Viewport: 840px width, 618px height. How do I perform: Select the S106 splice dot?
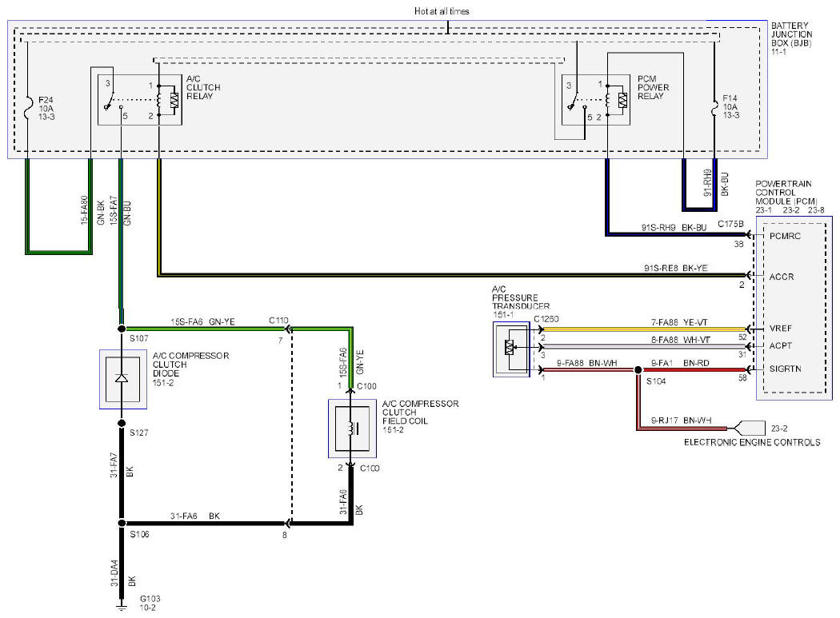point(122,523)
